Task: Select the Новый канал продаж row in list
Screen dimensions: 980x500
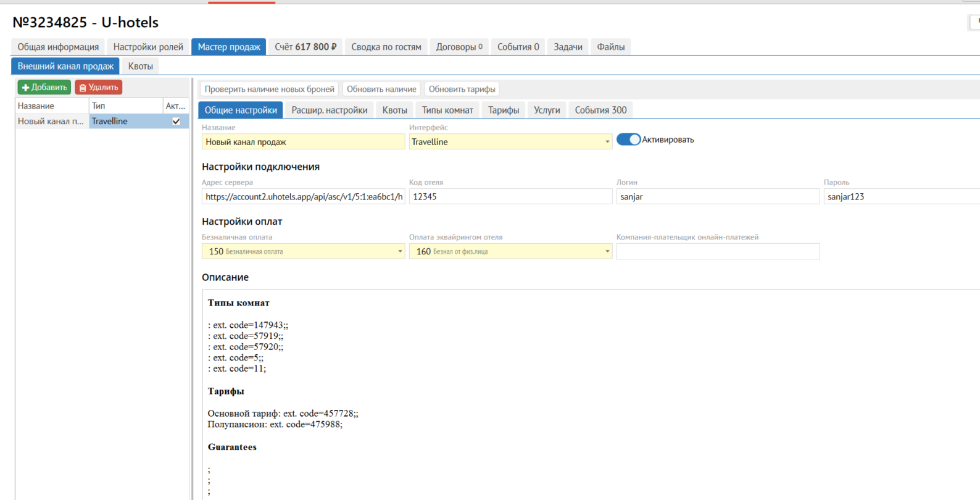Action: click(51, 122)
